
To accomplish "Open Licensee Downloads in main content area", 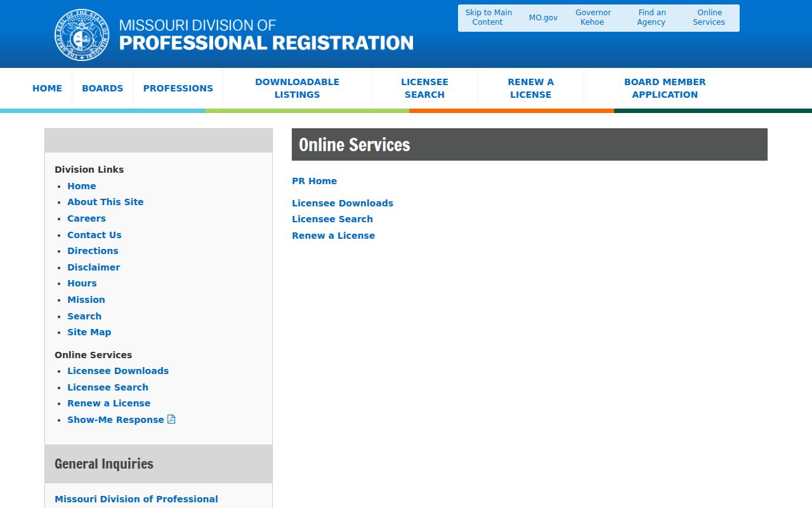I will 343,203.
